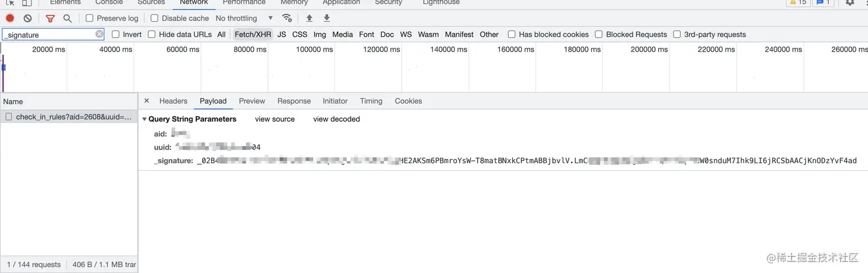Viewport: 868px width, 273px height.
Task: Collapse Query String Parameters section
Action: click(145, 120)
